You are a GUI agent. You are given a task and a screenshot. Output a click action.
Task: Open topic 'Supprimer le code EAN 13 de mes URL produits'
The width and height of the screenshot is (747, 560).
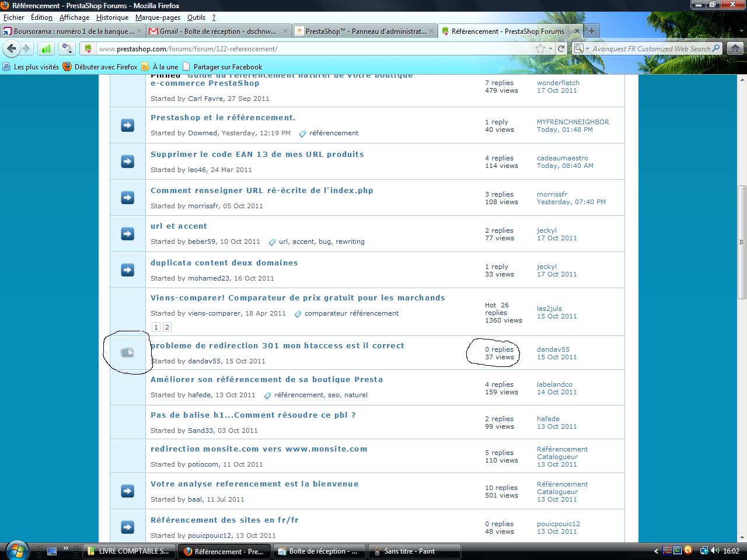257,154
